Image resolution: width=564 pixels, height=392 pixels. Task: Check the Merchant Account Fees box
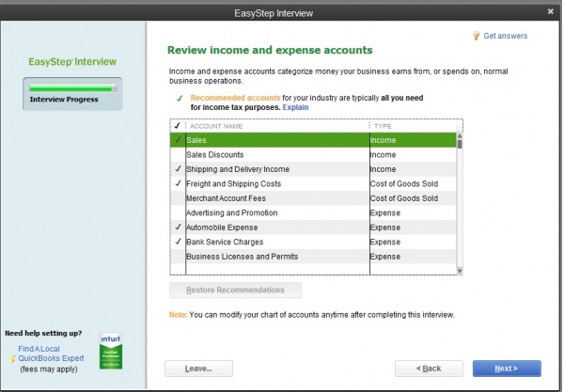pyautogui.click(x=178, y=198)
